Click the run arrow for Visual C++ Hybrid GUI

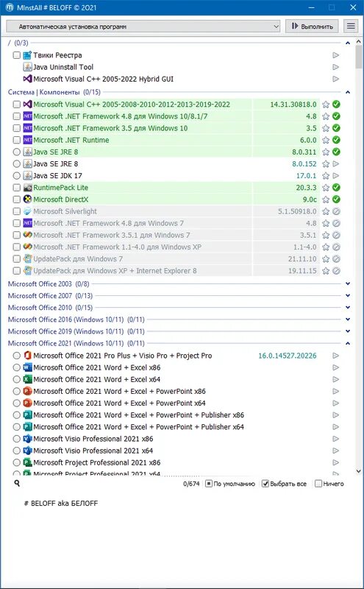click(x=336, y=79)
